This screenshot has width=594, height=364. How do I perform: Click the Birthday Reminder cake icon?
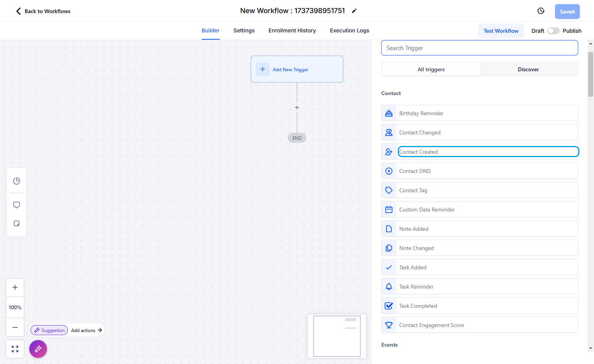389,113
